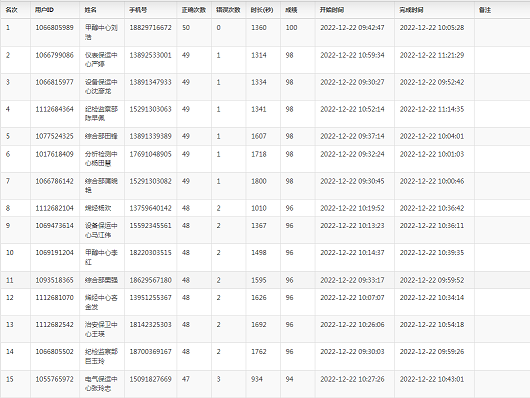Click the 时长(秒) column header

262,10
